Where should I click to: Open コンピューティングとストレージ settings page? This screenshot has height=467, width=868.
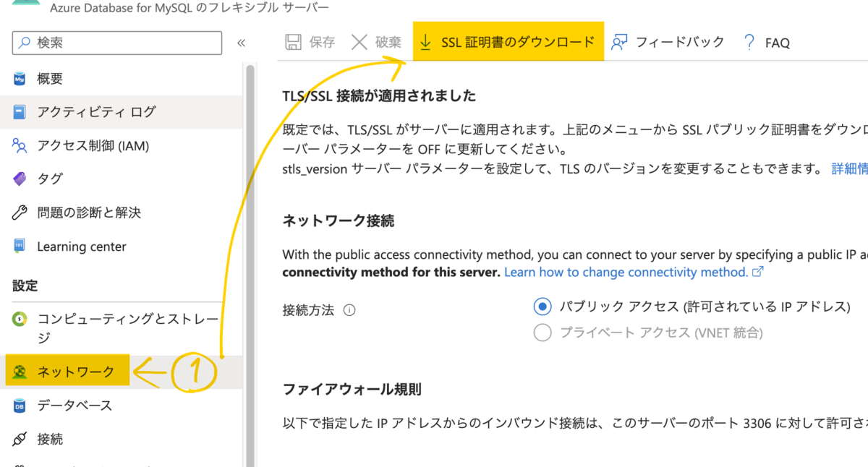pos(122,327)
